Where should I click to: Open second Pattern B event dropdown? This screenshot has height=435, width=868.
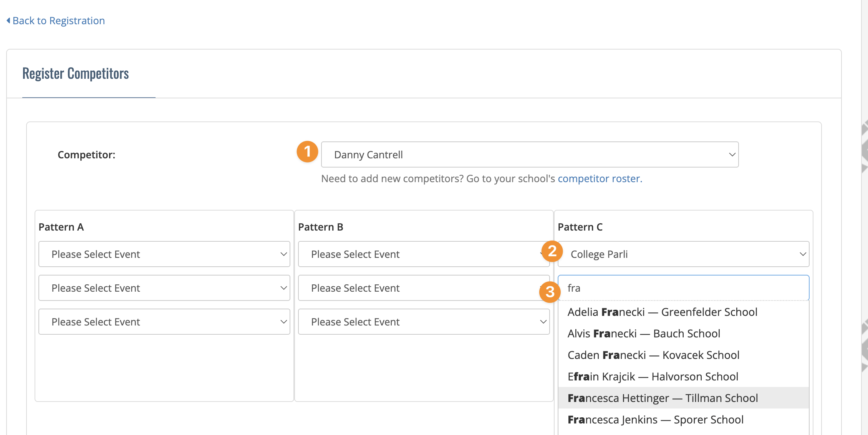[424, 288]
